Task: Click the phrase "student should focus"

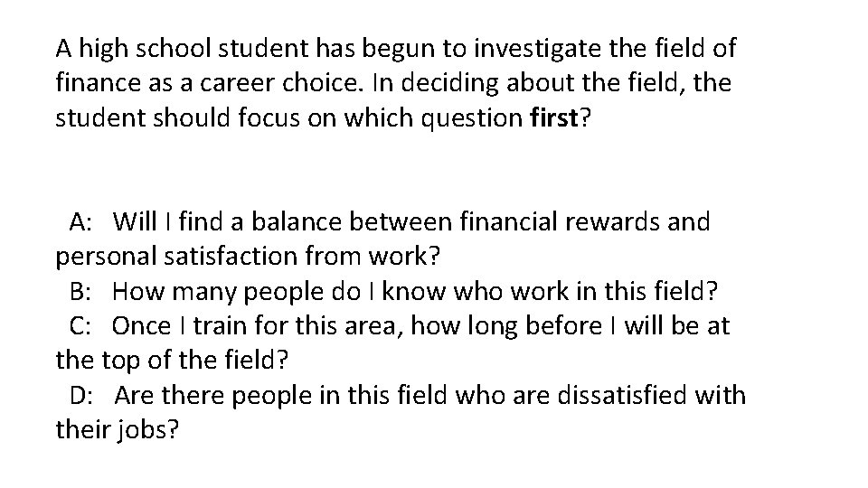Action: pos(166,118)
